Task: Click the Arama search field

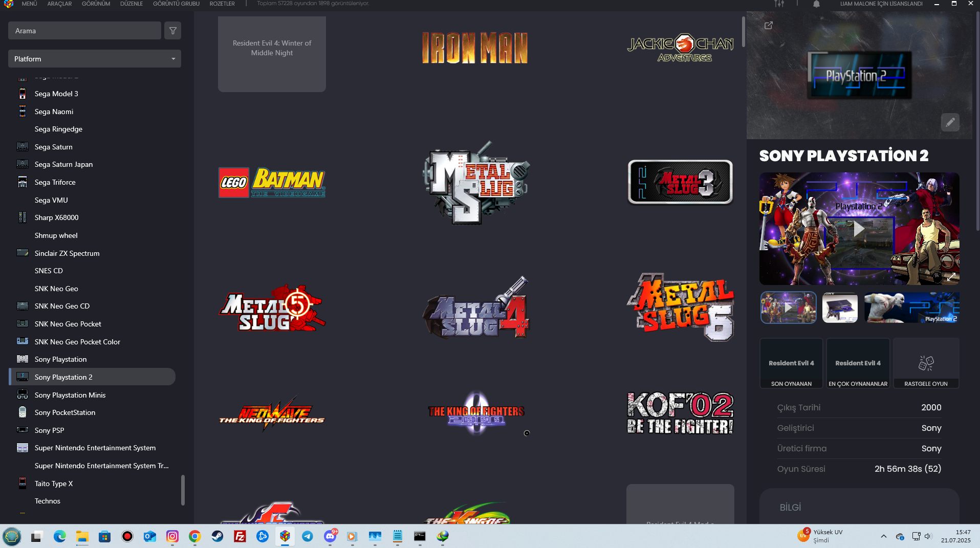Action: coord(84,31)
